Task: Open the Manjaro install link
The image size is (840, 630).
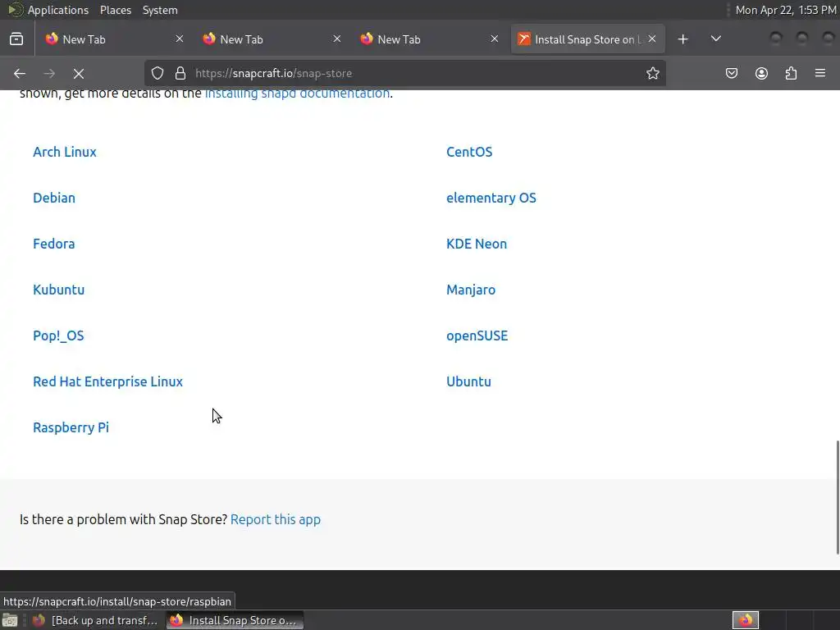Action: tap(471, 290)
